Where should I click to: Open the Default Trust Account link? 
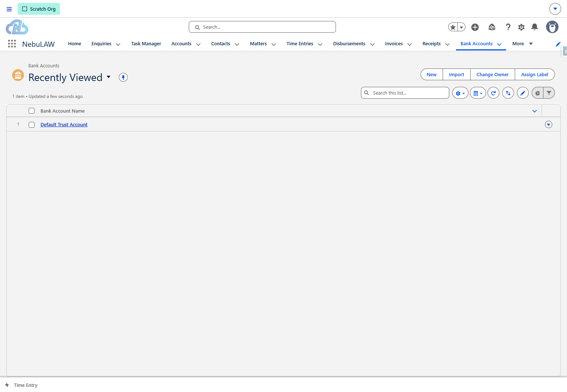(x=64, y=125)
